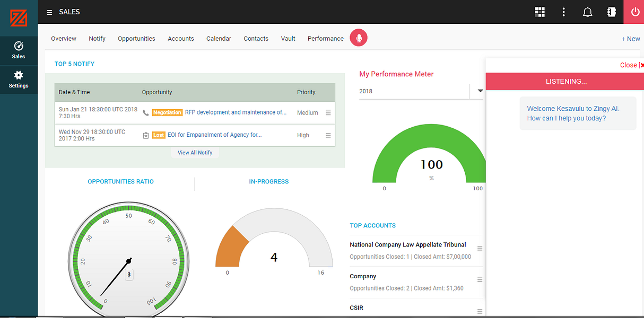The height and width of the screenshot is (318, 644).
Task: Click the My Performance Meter title
Action: pos(396,74)
